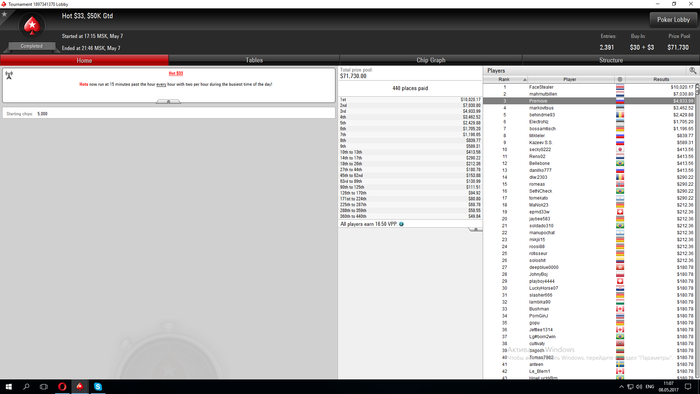The width and height of the screenshot is (700, 394).
Task: Click the players list vertical scrollbar
Action: coord(697,231)
